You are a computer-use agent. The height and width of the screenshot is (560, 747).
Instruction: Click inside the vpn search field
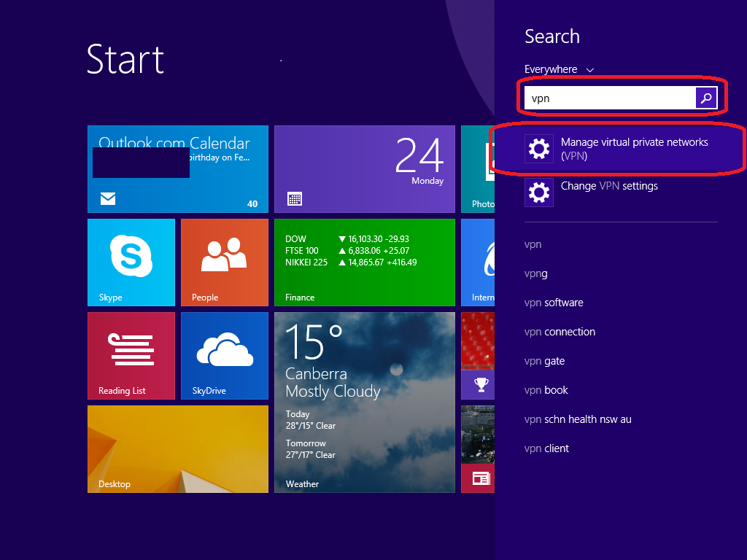click(x=610, y=98)
